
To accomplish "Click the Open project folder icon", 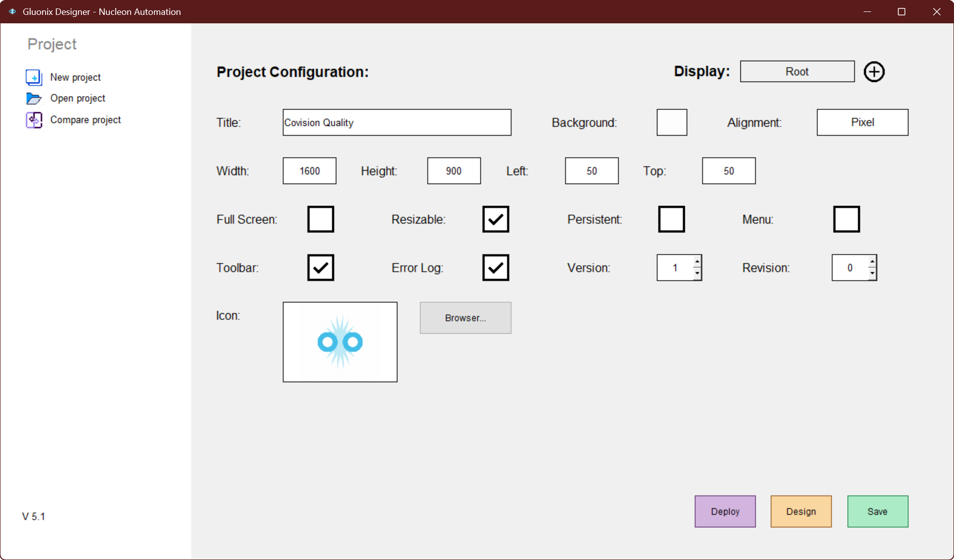I will pyautogui.click(x=34, y=98).
